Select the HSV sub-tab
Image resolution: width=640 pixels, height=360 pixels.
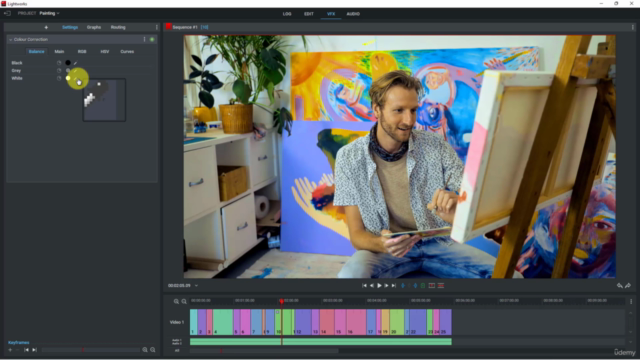[x=105, y=51]
